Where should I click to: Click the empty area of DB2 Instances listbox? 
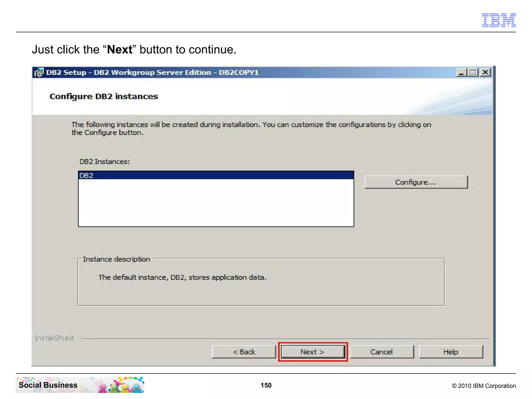coord(216,203)
